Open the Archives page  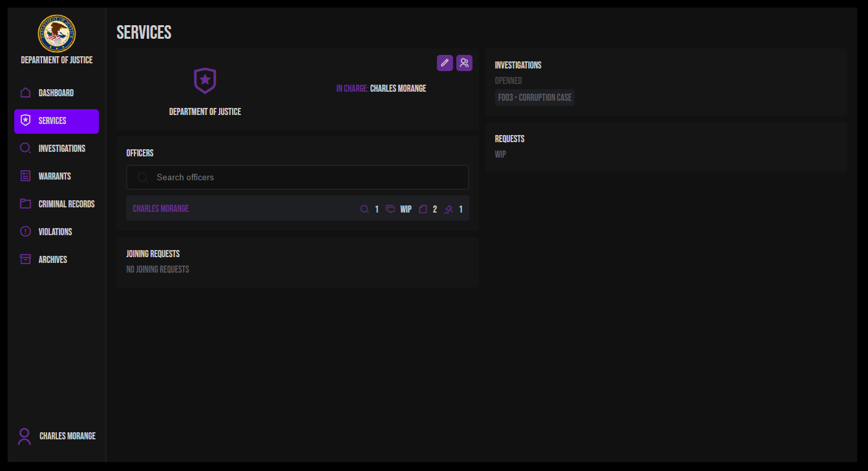(x=52, y=260)
